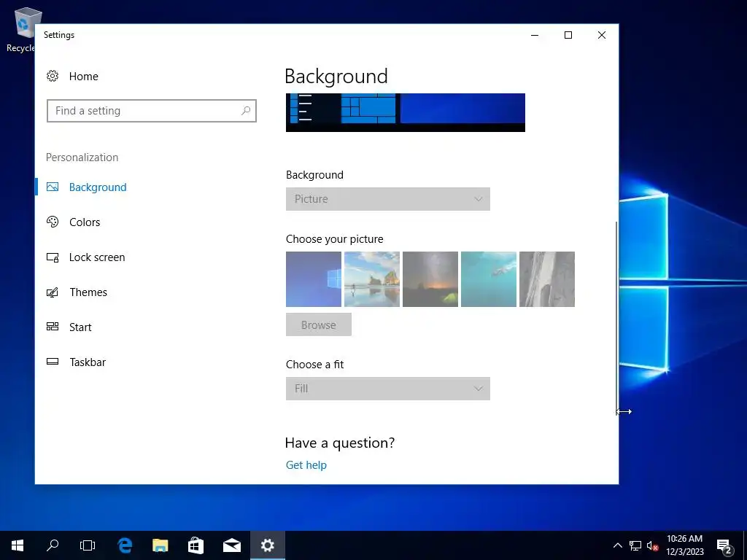The image size is (747, 560).
Task: Click the Home gear icon
Action: tap(53, 76)
